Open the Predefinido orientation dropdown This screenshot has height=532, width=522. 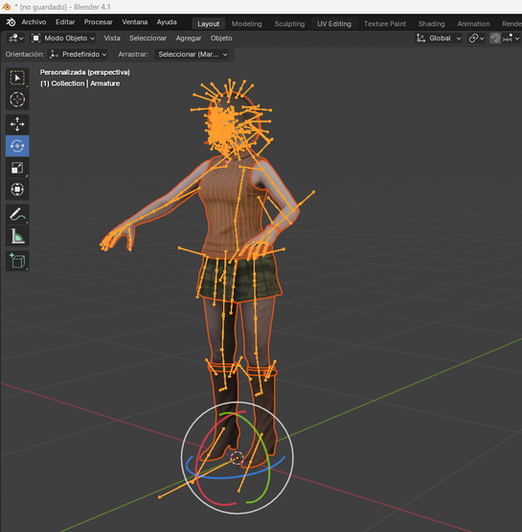pyautogui.click(x=78, y=54)
